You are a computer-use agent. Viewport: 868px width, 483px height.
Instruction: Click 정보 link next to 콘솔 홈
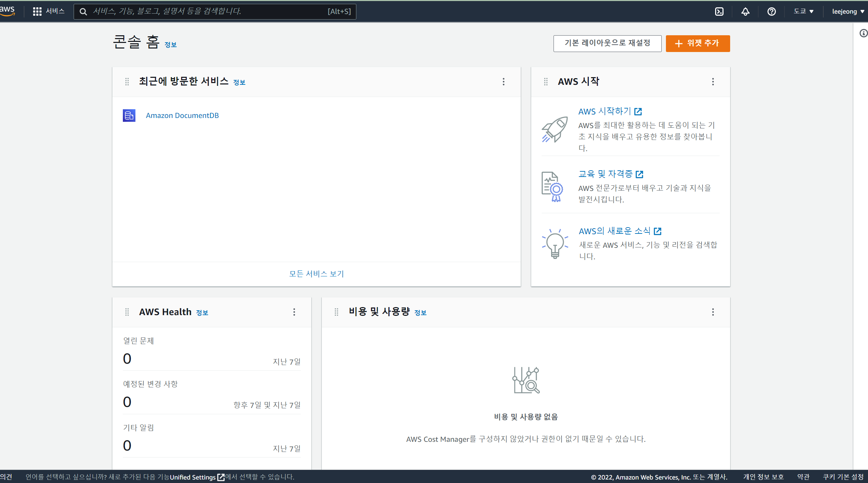click(171, 45)
